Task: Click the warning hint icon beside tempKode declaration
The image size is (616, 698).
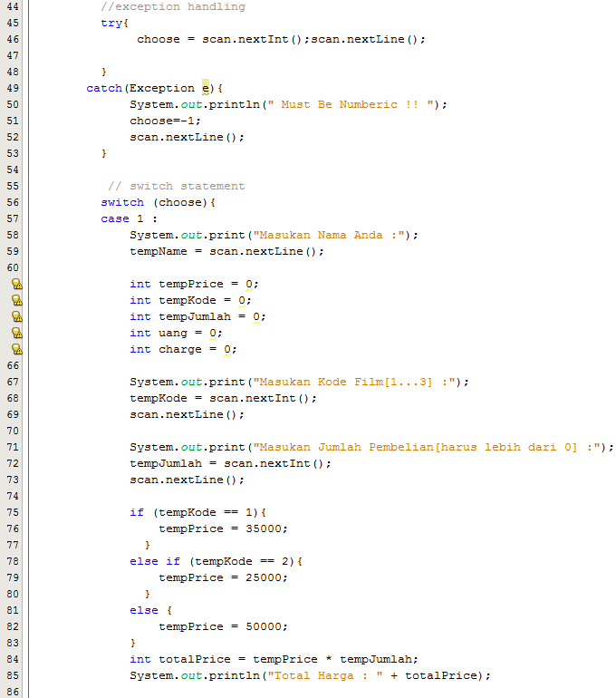Action: point(17,300)
